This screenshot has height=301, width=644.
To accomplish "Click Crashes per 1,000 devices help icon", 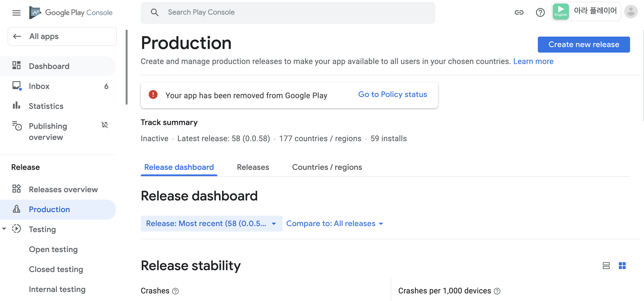I will click(x=497, y=291).
